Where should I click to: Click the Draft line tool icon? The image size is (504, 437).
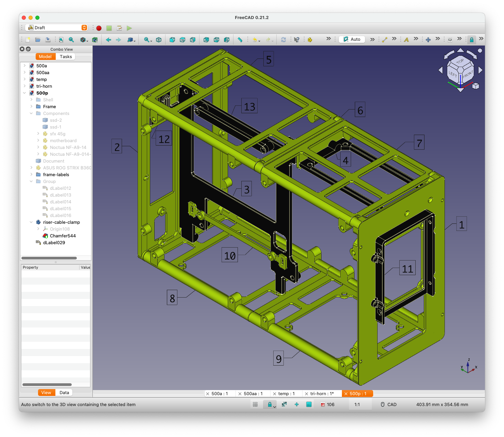click(385, 40)
